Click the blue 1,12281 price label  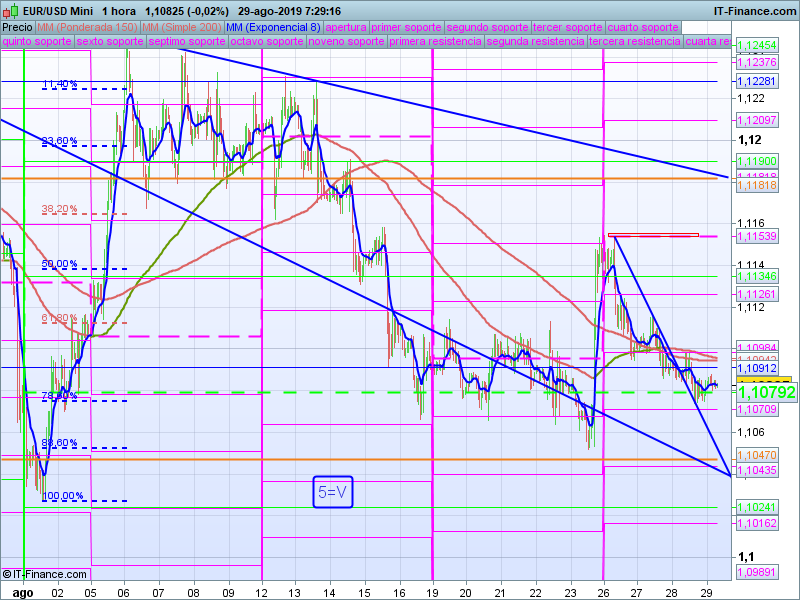(x=757, y=81)
